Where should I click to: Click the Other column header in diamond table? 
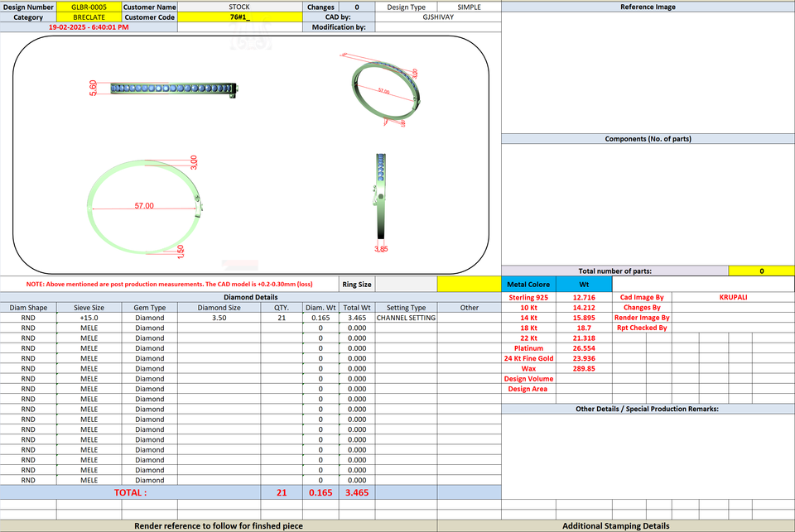(469, 308)
